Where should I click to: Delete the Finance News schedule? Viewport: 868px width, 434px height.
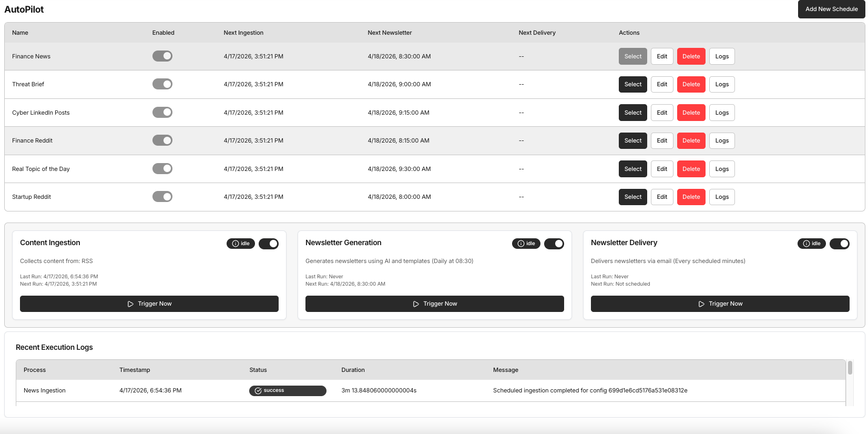tap(691, 56)
